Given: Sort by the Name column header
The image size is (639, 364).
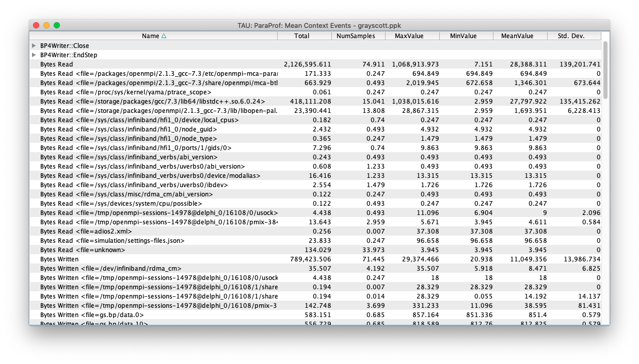Looking at the screenshot, I should point(154,36).
